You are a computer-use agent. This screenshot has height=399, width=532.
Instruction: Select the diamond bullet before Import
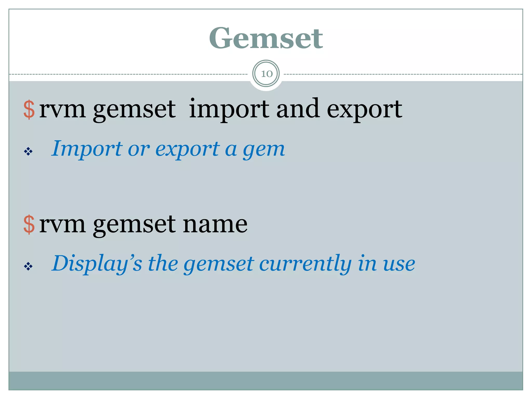28,151
